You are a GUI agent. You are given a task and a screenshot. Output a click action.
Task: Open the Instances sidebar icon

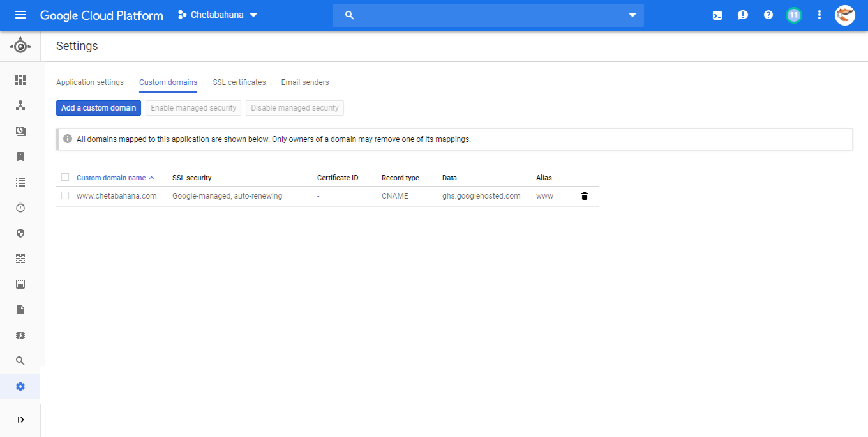point(20,157)
